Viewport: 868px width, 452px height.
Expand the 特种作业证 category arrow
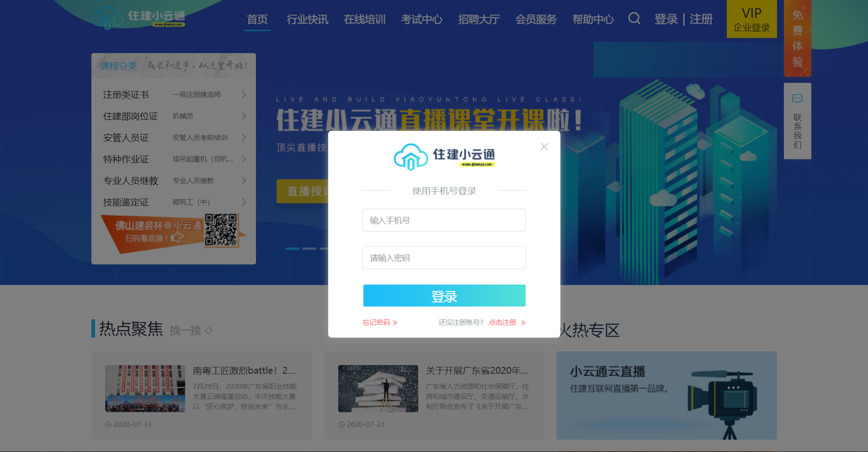[244, 159]
